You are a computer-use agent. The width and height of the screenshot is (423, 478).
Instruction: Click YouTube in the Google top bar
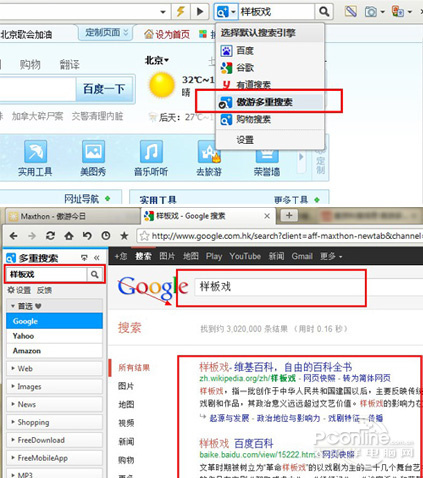245,256
